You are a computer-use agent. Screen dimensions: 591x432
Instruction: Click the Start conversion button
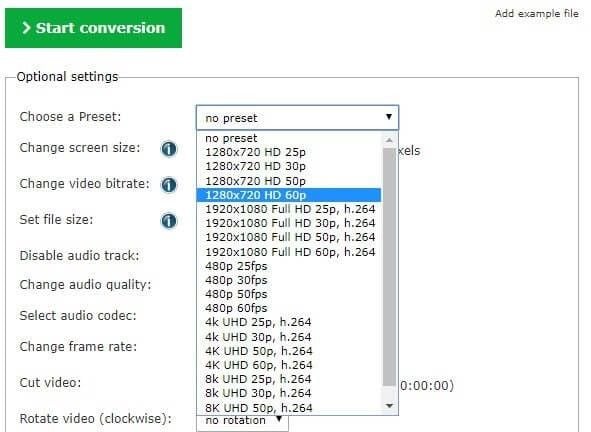coord(93,28)
